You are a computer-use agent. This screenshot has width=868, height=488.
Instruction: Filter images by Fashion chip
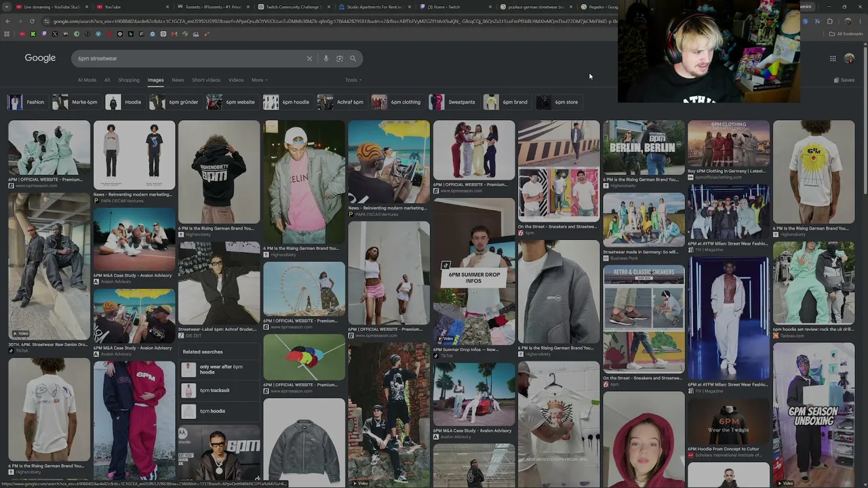27,102
